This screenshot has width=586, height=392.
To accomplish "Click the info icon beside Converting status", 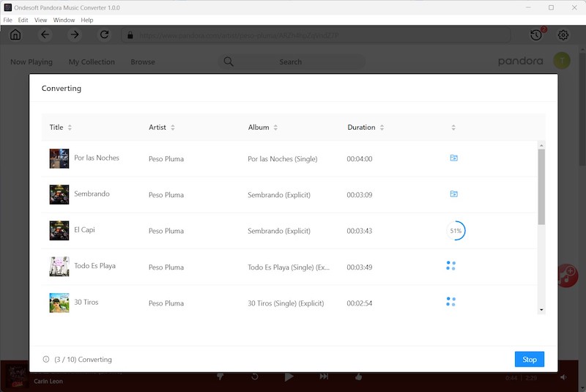I will point(46,359).
